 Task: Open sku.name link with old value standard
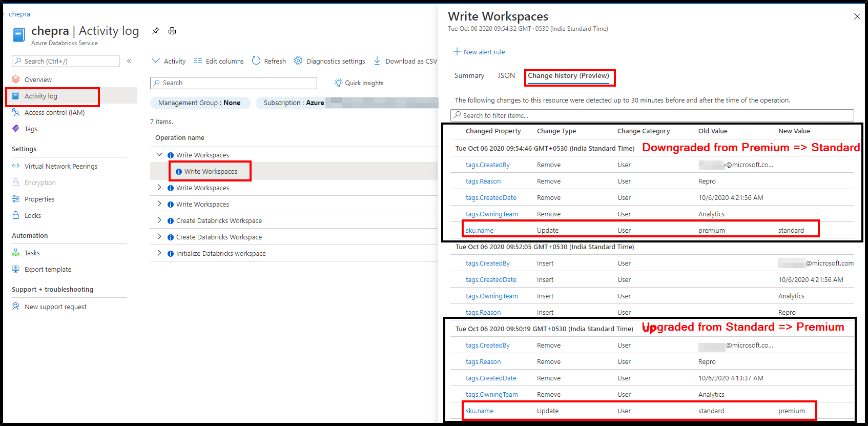tap(480, 411)
